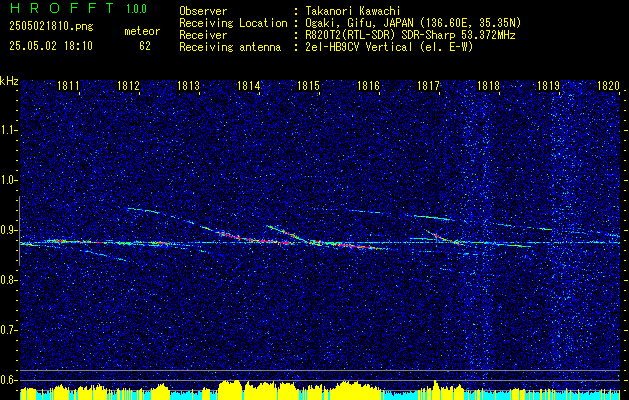The height and width of the screenshot is (400, 629).
Task: Click the short red echo trace after 1817
Action: pos(445,238)
